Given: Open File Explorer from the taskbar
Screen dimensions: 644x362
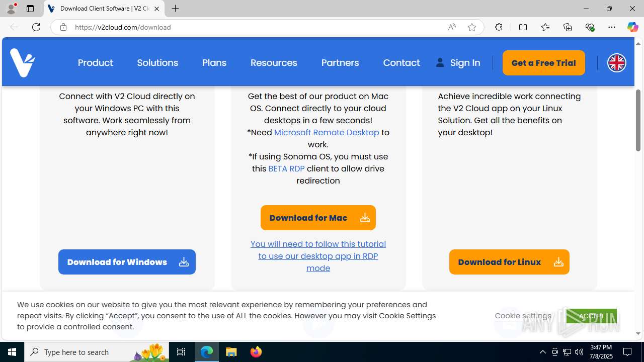Looking at the screenshot, I should [x=231, y=352].
